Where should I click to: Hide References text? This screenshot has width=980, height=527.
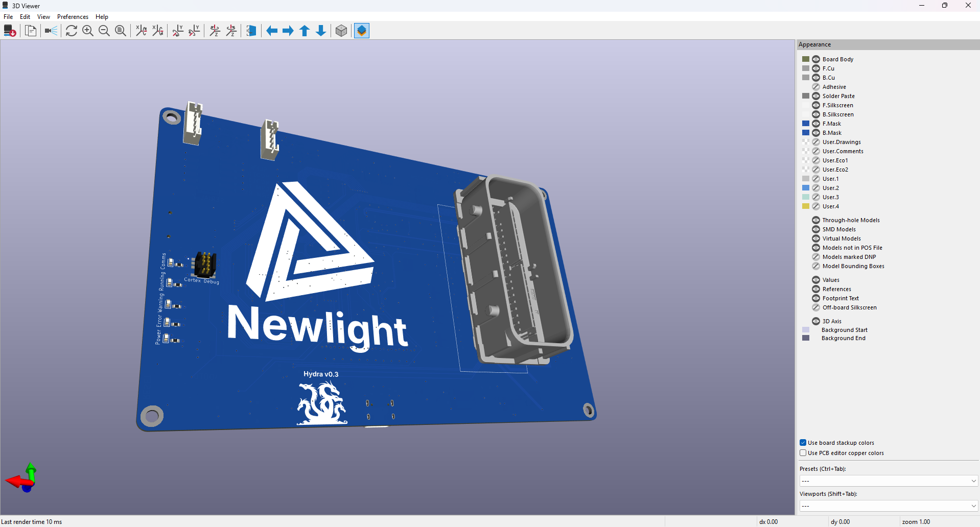[x=816, y=289]
